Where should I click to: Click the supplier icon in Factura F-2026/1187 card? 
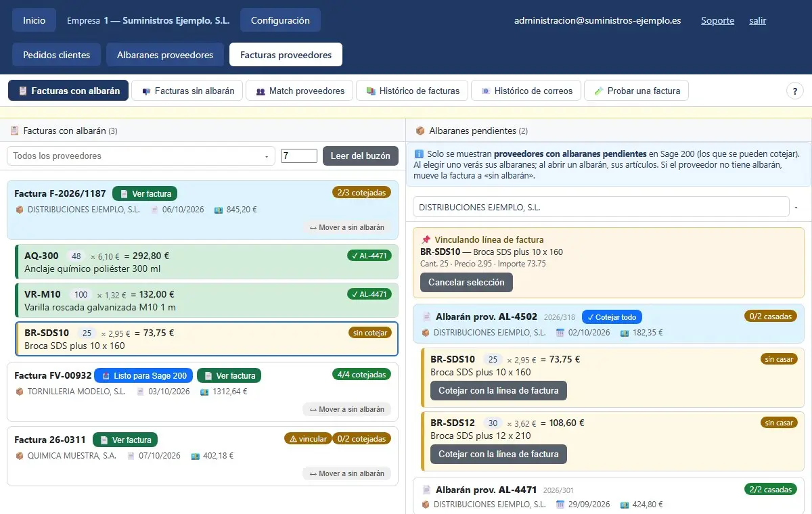[x=20, y=210]
